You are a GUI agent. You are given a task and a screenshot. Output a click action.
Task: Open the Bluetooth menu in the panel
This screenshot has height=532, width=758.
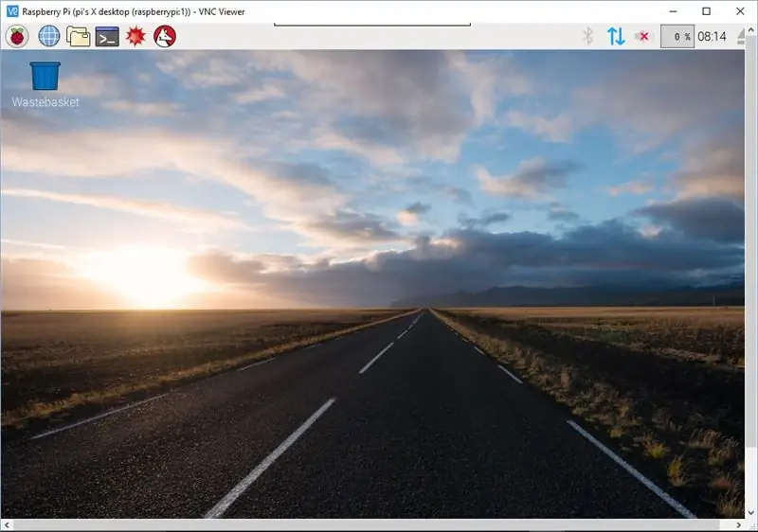tap(587, 36)
